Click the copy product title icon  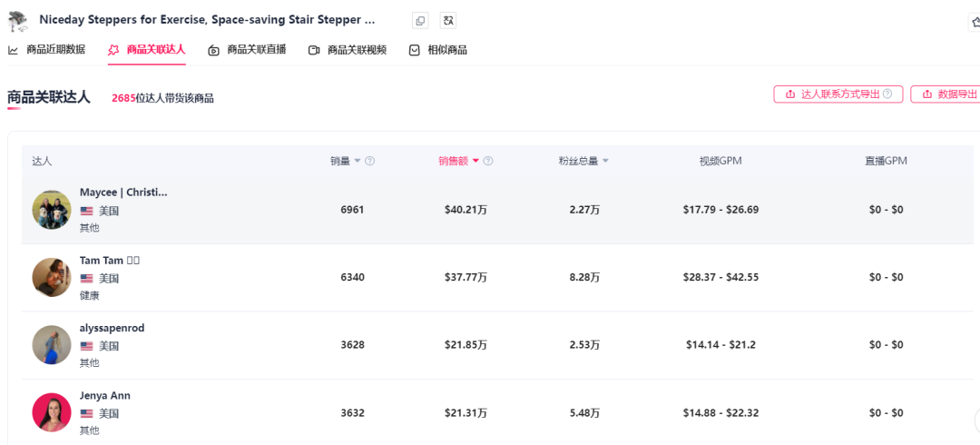pos(419,20)
